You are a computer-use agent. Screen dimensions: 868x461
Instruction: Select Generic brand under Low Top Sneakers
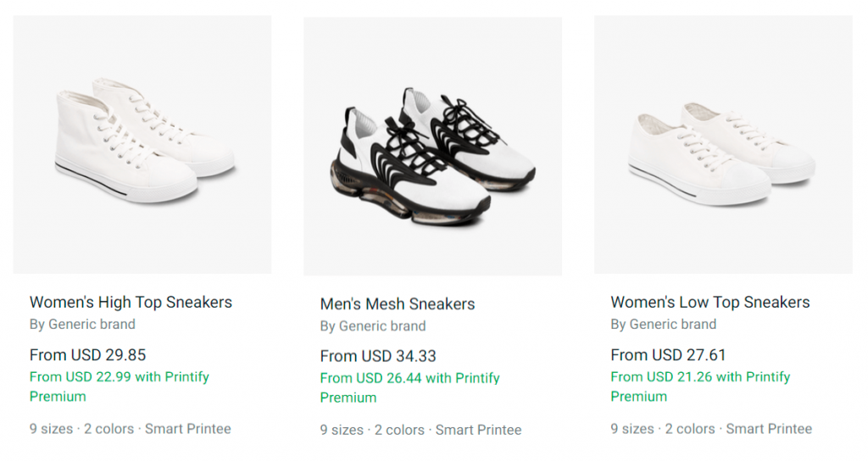pos(673,325)
